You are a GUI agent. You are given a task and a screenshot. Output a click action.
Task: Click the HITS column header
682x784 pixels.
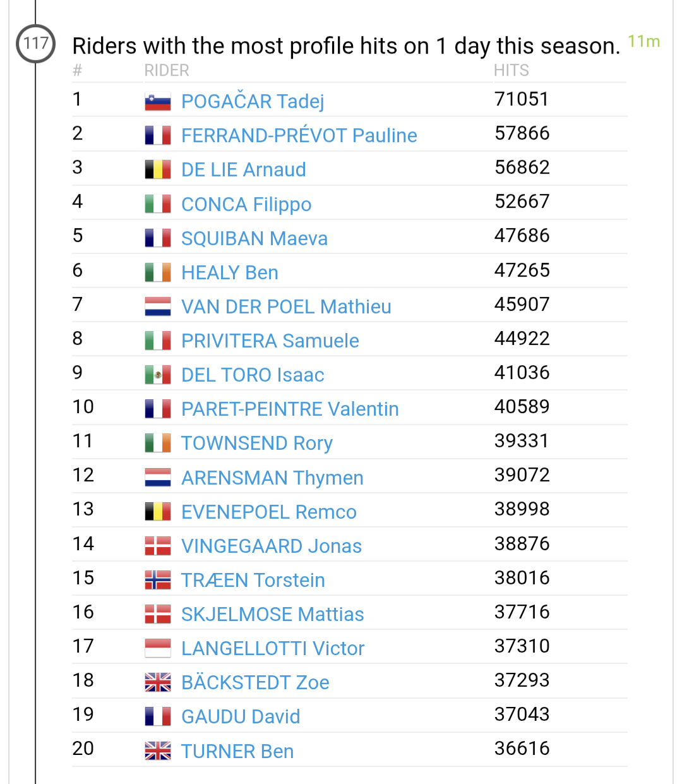512,70
